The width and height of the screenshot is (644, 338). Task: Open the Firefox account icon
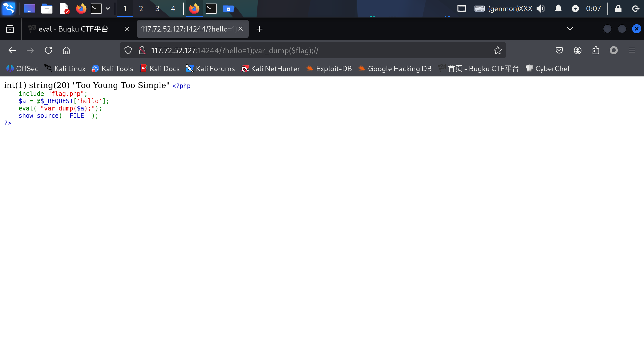pyautogui.click(x=577, y=50)
